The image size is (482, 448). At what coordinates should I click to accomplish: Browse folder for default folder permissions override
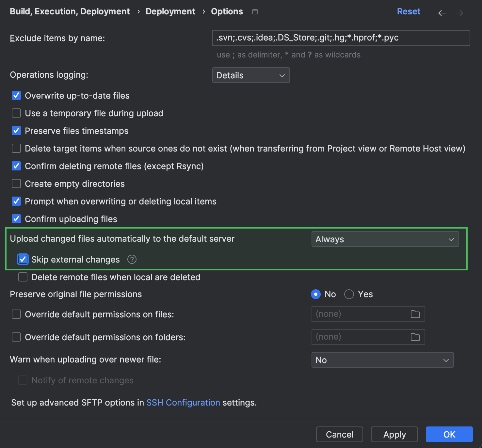click(x=415, y=337)
